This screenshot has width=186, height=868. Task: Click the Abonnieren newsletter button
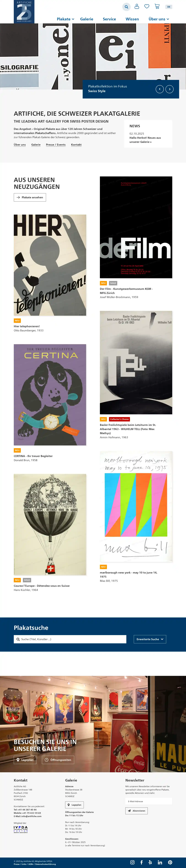pos(136,811)
